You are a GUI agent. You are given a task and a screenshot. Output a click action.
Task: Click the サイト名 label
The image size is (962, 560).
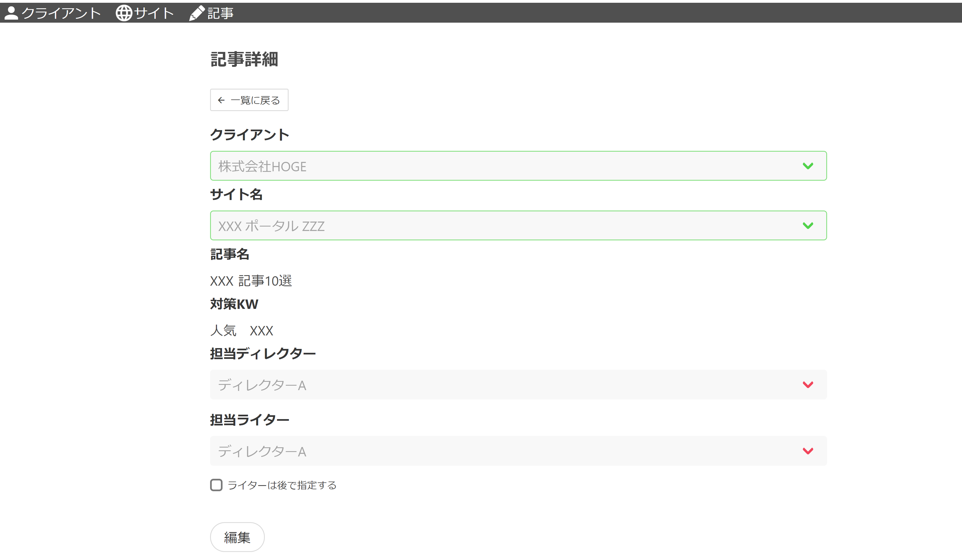236,194
